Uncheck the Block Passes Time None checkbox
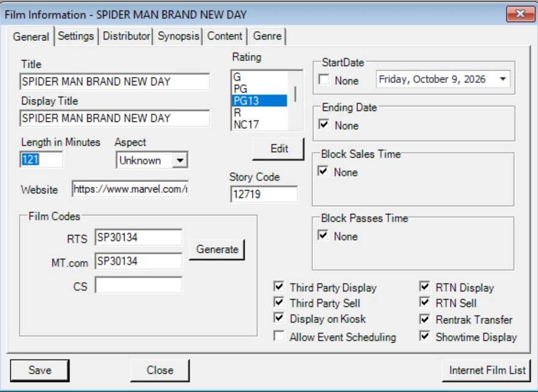The image size is (538, 392). click(323, 234)
